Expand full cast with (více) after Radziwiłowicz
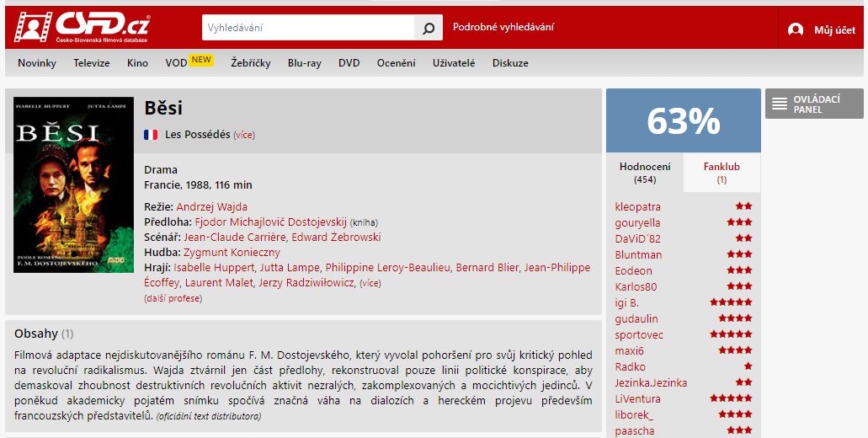 tap(370, 283)
